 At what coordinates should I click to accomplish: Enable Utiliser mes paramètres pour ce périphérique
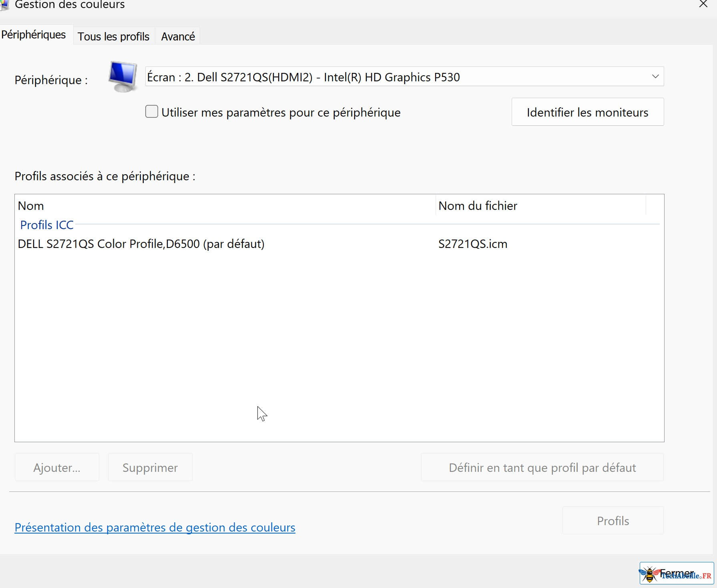tap(152, 112)
